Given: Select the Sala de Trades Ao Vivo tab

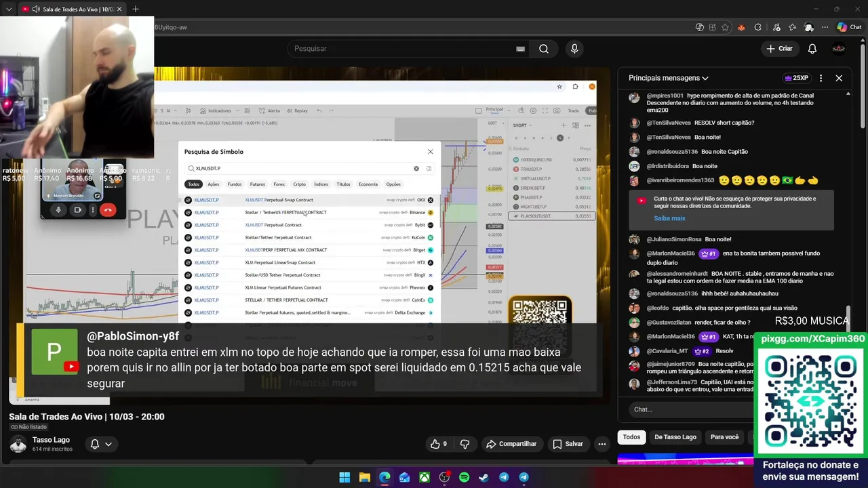Looking at the screenshot, I should (x=71, y=9).
